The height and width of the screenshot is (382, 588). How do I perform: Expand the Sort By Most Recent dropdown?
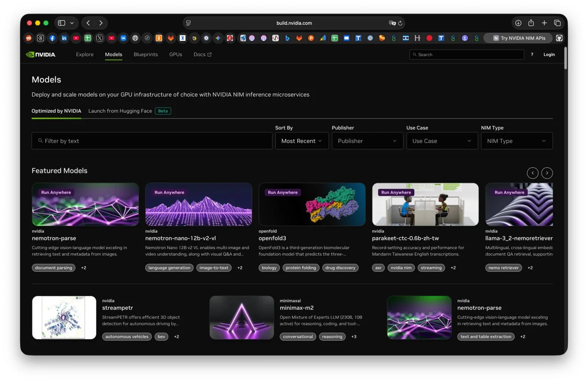tap(302, 141)
